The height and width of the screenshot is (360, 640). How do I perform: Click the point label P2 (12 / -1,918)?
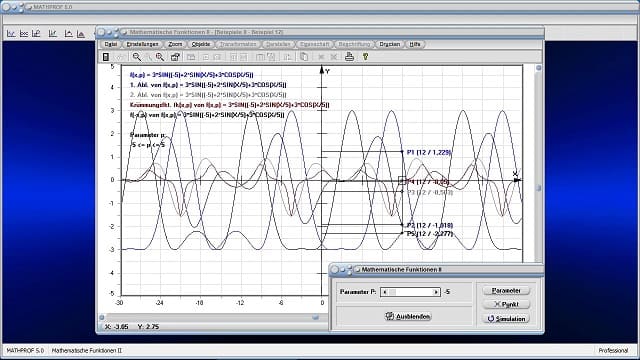tap(430, 225)
